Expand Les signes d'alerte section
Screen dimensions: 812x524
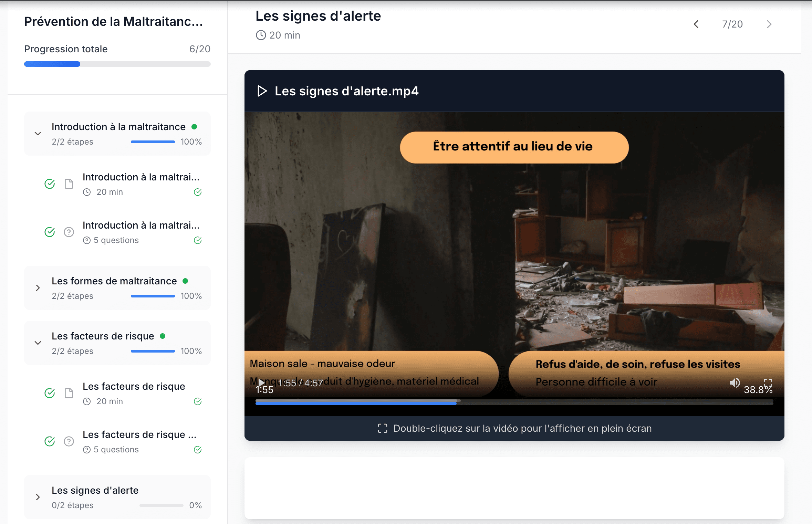38,497
